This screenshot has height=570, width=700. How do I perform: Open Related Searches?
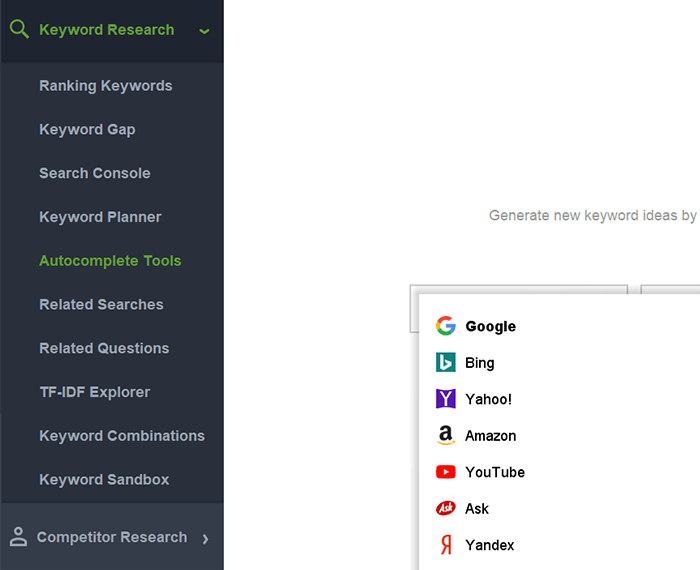[101, 304]
